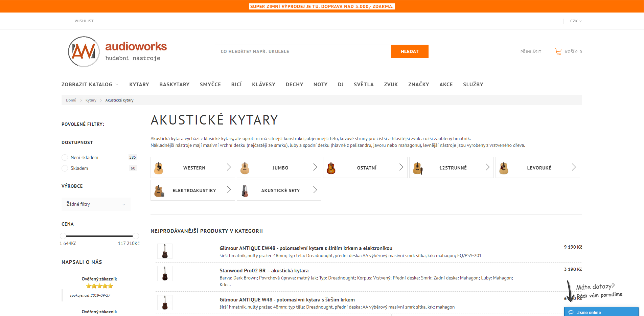This screenshot has height=316, width=644.
Task: Open the Přihlásit login link
Action: click(x=531, y=52)
